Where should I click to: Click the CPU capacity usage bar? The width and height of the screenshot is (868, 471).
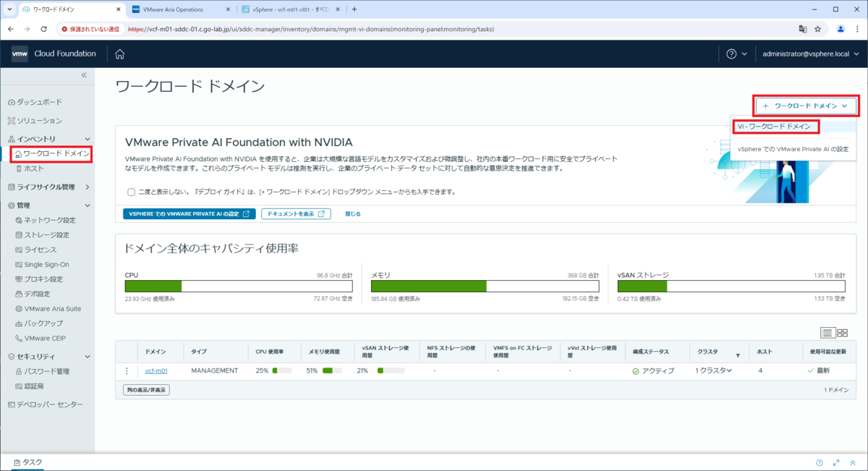tap(239, 286)
